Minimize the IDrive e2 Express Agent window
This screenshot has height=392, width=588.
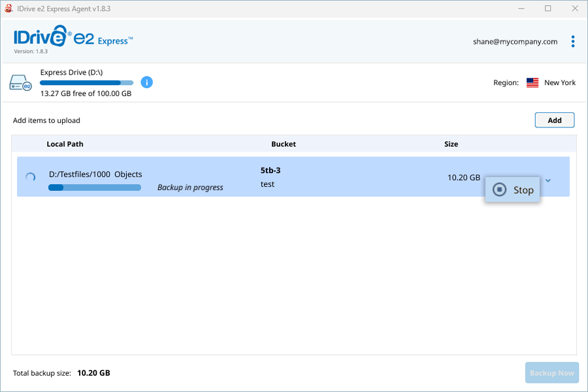click(x=521, y=8)
